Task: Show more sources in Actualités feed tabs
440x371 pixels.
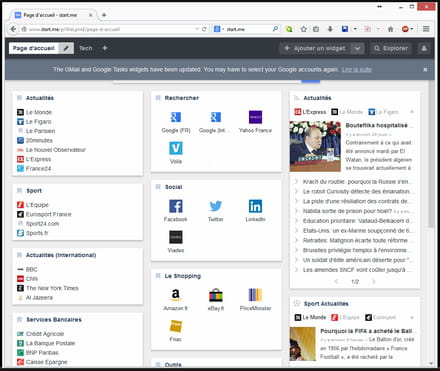Action: (412, 112)
